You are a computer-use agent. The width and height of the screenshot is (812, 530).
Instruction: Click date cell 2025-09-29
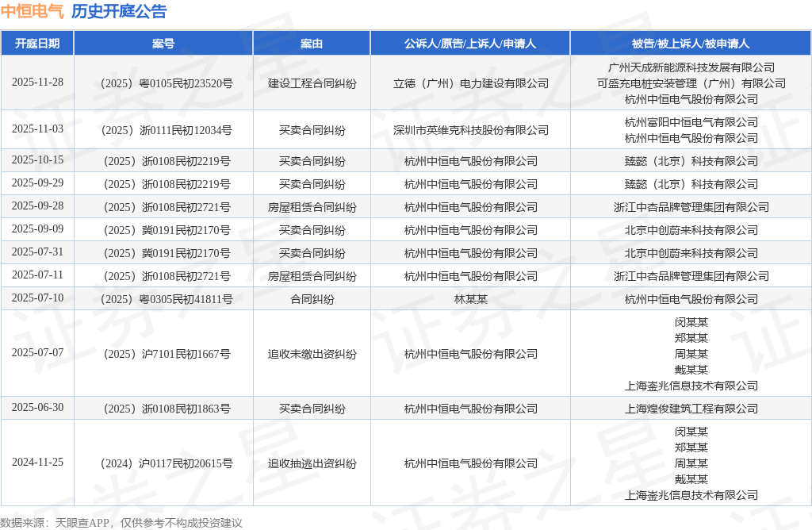(x=37, y=183)
